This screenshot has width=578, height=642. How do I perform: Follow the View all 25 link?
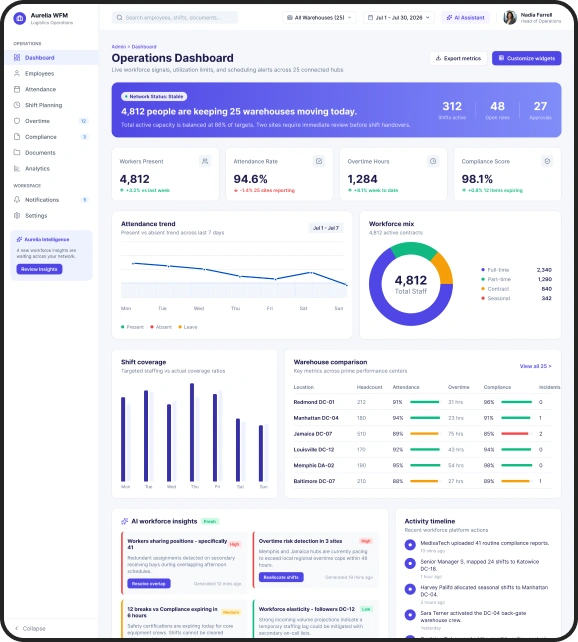click(x=535, y=366)
